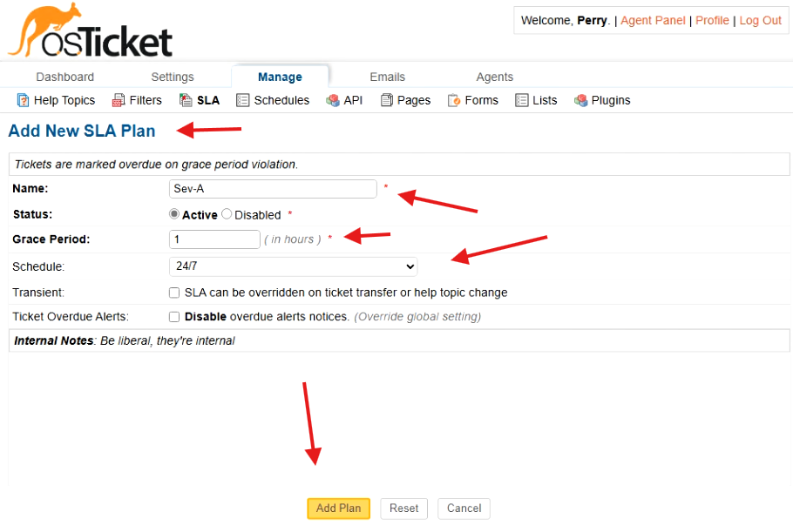This screenshot has width=793, height=532.
Task: Open the Emails tab
Action: click(388, 77)
